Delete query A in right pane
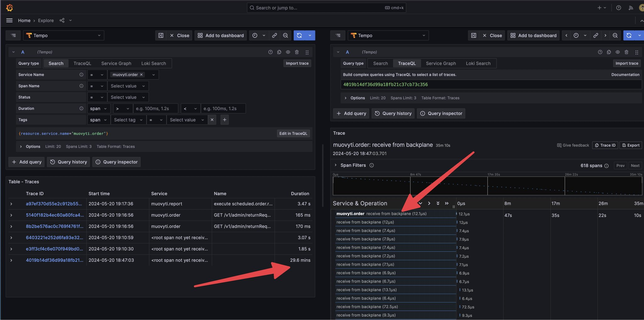Image resolution: width=644 pixels, height=320 pixels. (626, 52)
